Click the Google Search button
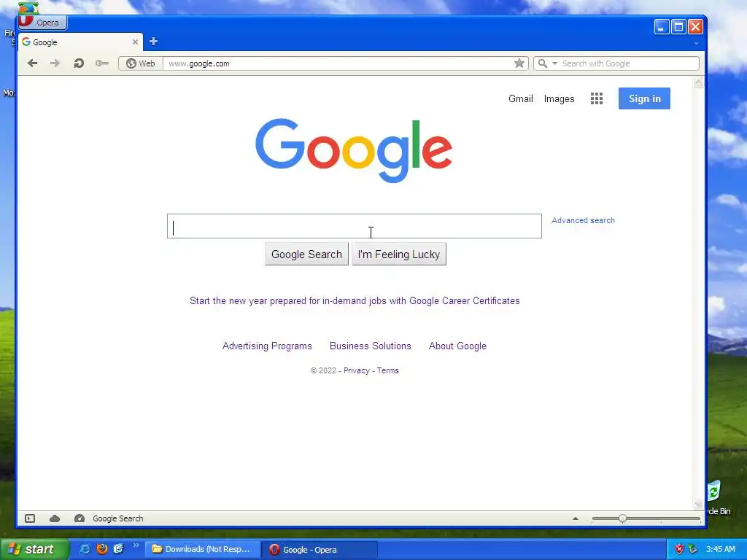Screen dimensions: 747x560 [306, 254]
